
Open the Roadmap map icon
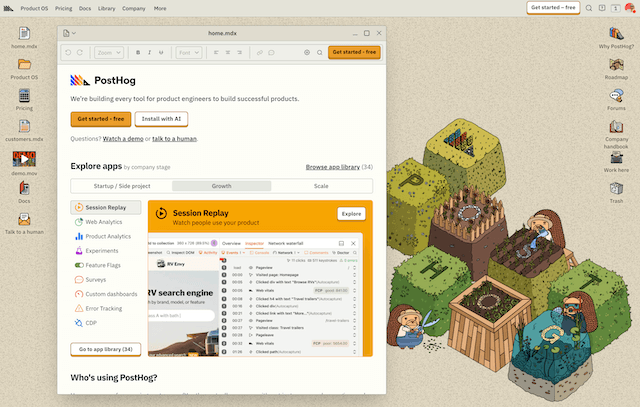pos(616,64)
